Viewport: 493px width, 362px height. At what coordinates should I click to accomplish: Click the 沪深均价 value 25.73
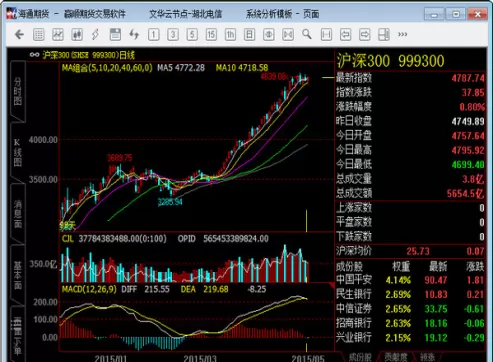coord(418,251)
